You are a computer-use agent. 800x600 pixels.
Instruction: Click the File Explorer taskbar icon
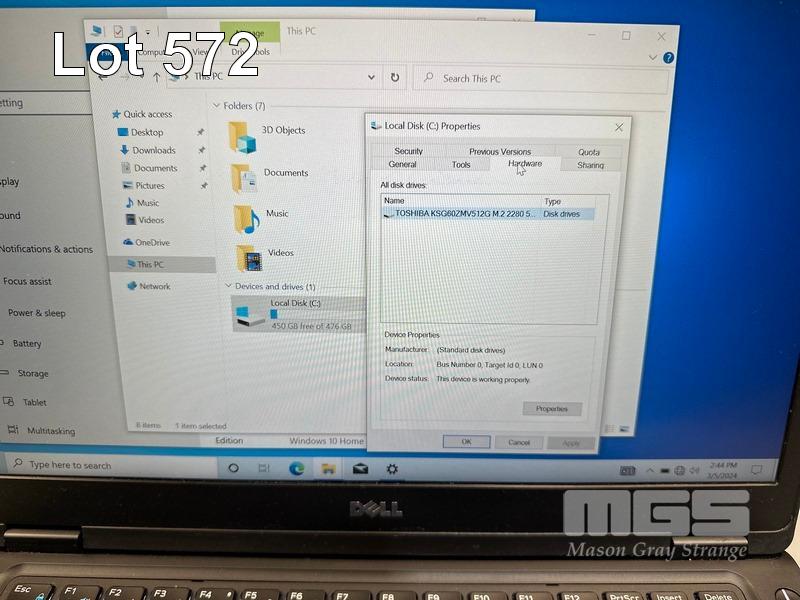pyautogui.click(x=327, y=468)
